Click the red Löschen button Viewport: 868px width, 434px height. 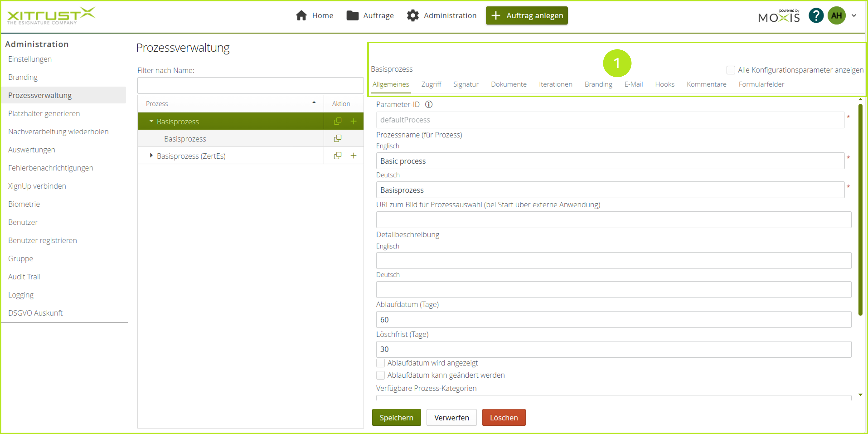click(x=503, y=418)
